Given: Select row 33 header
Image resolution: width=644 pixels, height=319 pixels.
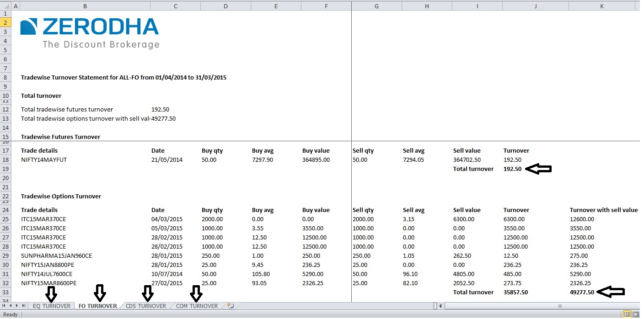Looking at the screenshot, I should tap(5, 292).
